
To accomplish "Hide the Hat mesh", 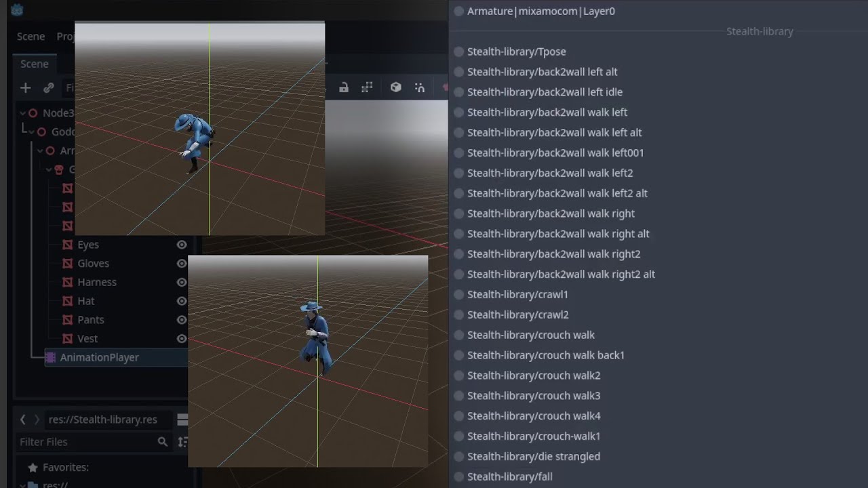I will (x=182, y=301).
